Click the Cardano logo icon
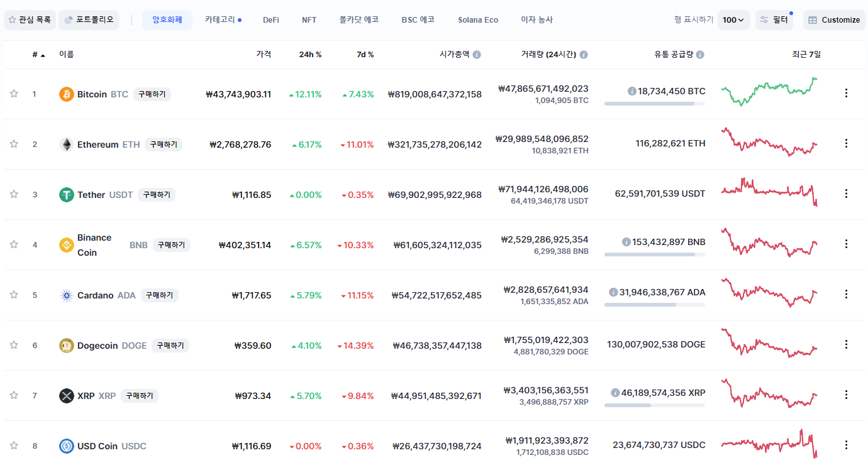This screenshot has height=470, width=868. click(x=66, y=295)
